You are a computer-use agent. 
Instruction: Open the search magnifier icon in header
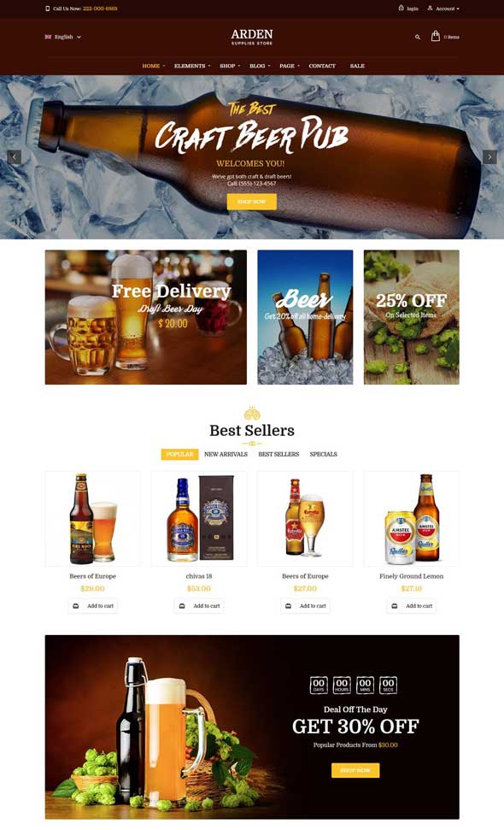[417, 37]
